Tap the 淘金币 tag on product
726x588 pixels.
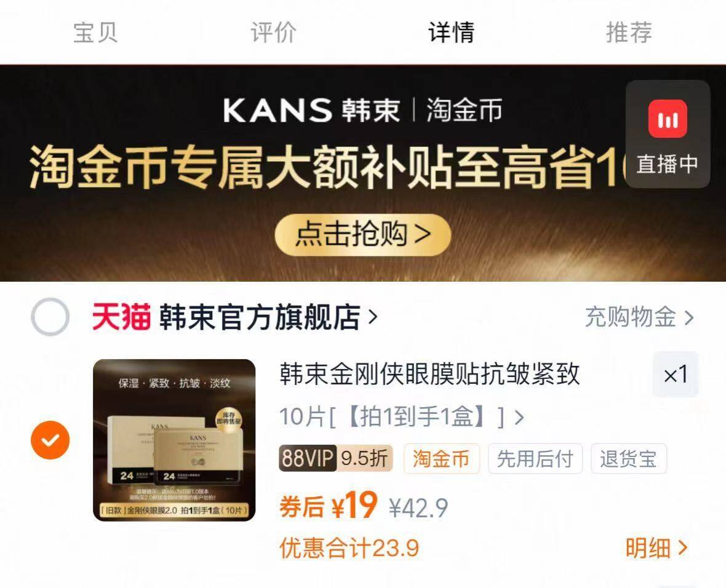[441, 459]
